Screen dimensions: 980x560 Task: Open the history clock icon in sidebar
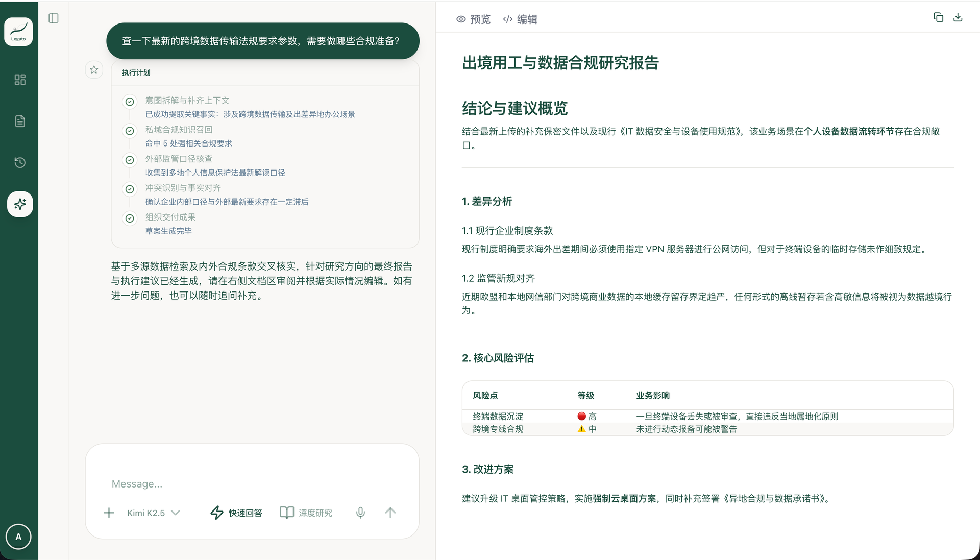(20, 162)
